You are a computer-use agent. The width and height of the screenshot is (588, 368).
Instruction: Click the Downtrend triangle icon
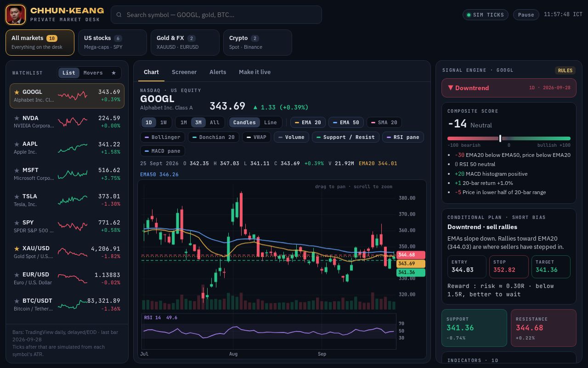point(451,88)
